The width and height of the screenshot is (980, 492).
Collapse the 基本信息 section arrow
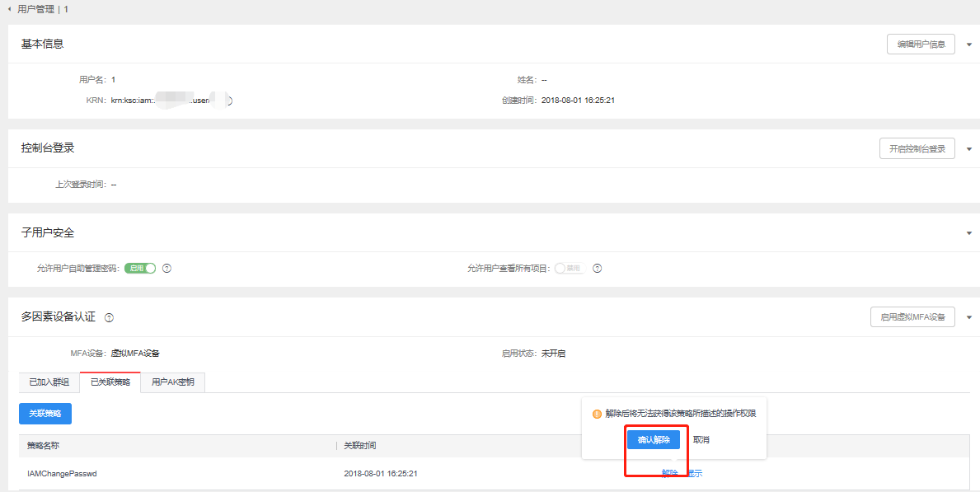click(x=968, y=45)
